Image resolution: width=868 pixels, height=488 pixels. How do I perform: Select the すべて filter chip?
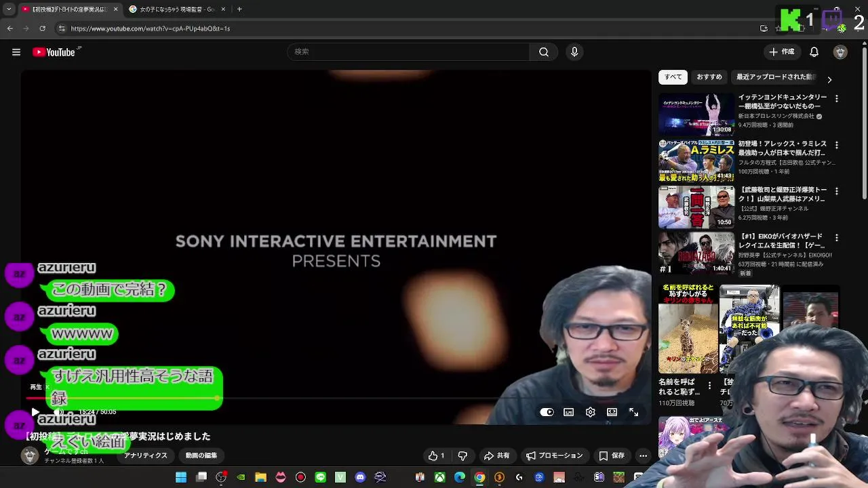[673, 77]
